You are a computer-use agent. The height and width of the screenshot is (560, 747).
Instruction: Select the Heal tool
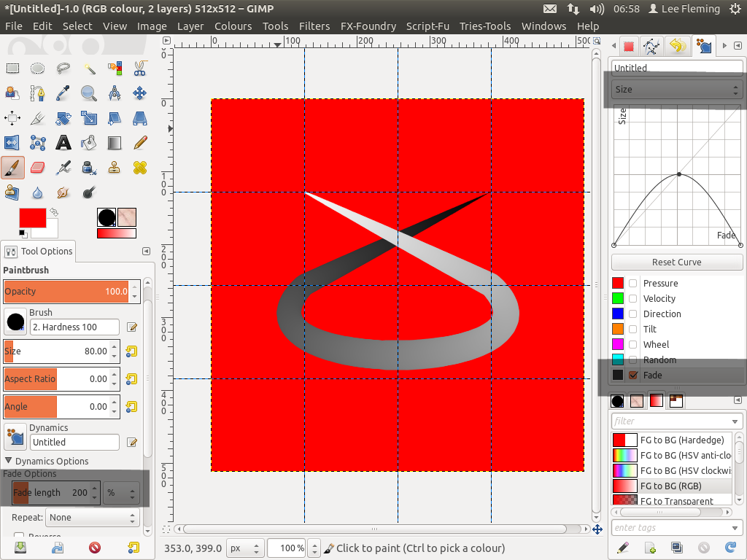(139, 168)
